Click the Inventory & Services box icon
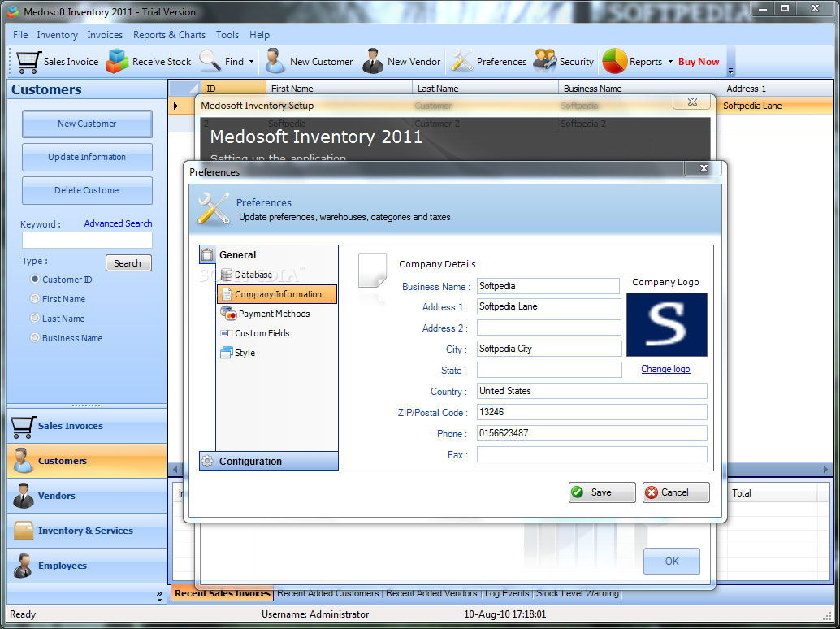The height and width of the screenshot is (629, 840). pyautogui.click(x=24, y=531)
